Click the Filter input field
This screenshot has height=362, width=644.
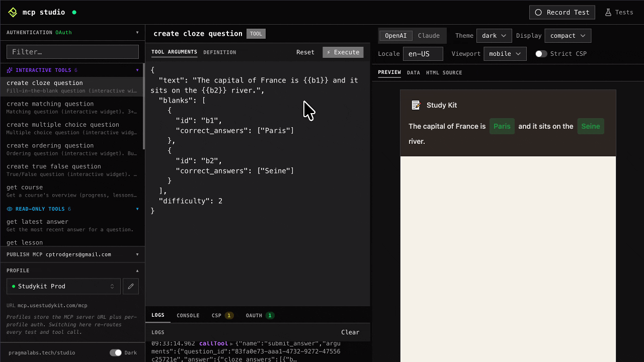pos(72,52)
